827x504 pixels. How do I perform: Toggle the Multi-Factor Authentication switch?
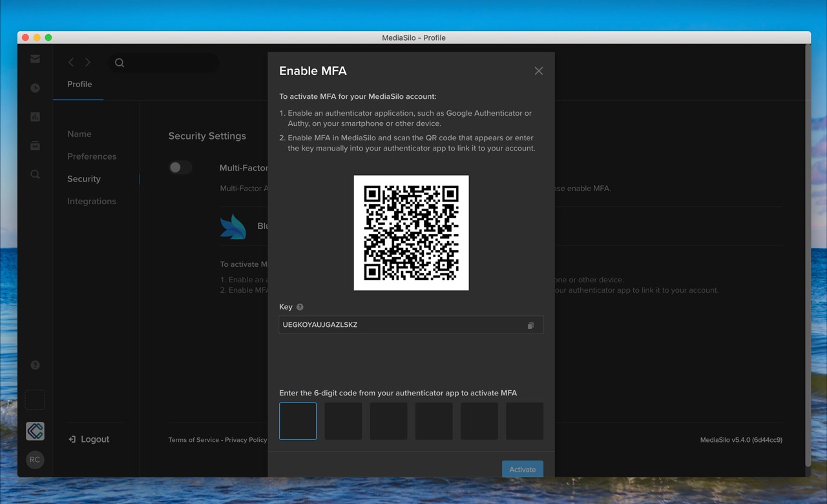point(180,167)
